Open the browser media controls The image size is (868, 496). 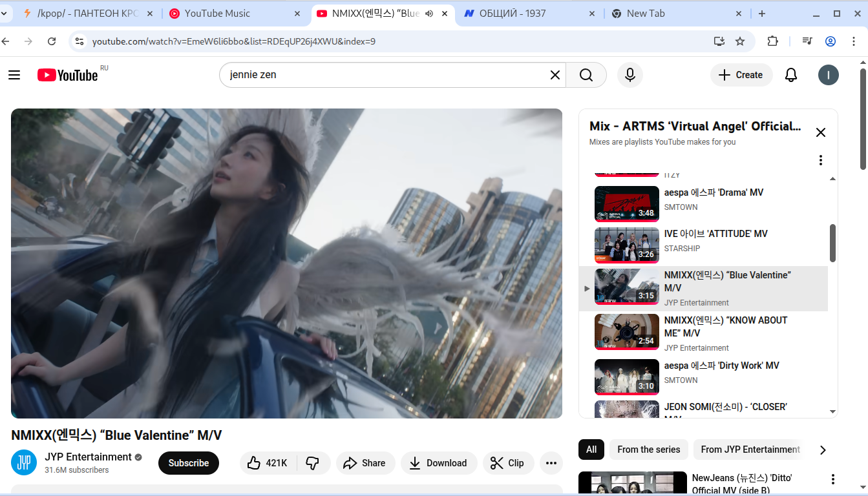tap(807, 41)
